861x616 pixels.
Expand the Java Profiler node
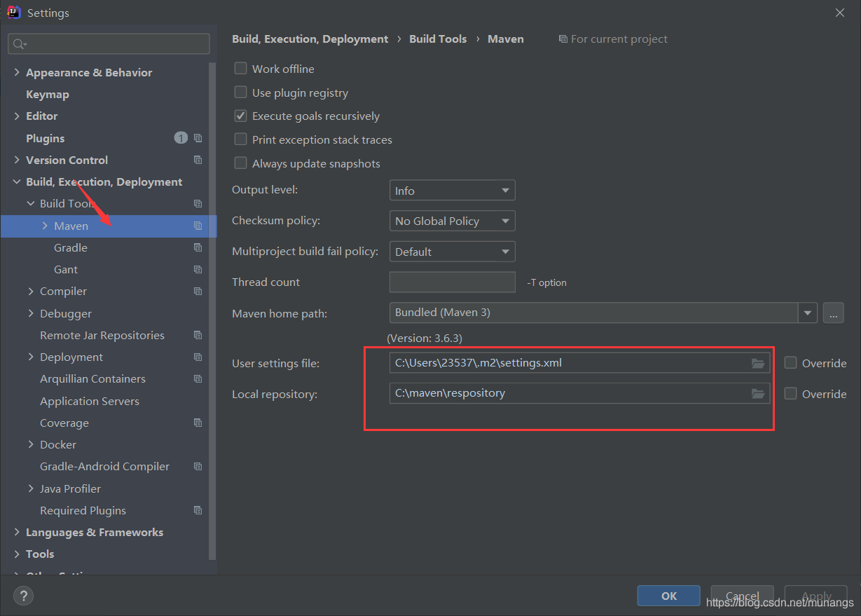[x=31, y=488]
